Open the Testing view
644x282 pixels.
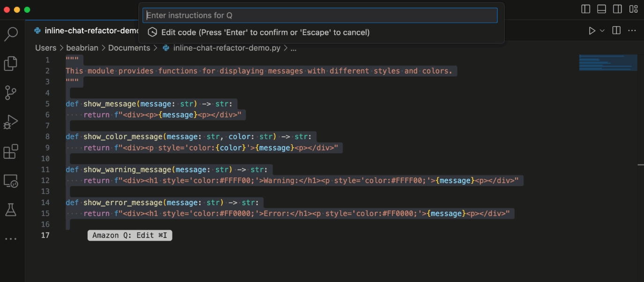pos(11,209)
